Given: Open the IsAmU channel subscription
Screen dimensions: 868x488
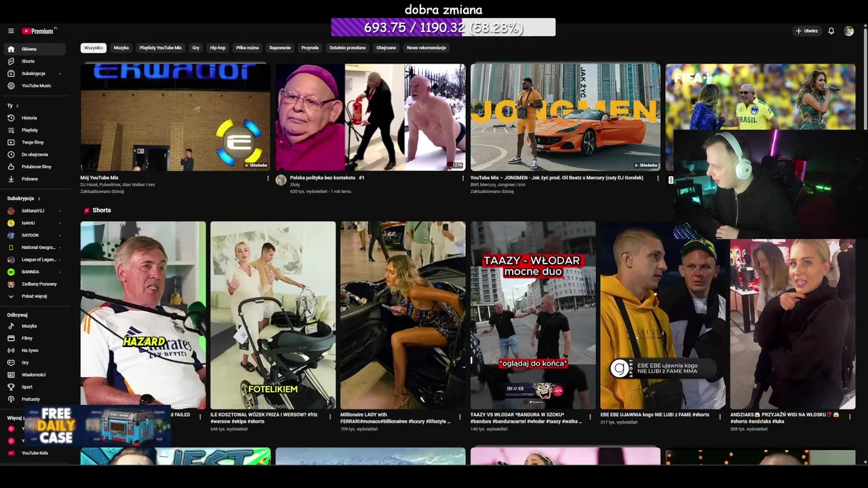Looking at the screenshot, I should click(x=35, y=223).
